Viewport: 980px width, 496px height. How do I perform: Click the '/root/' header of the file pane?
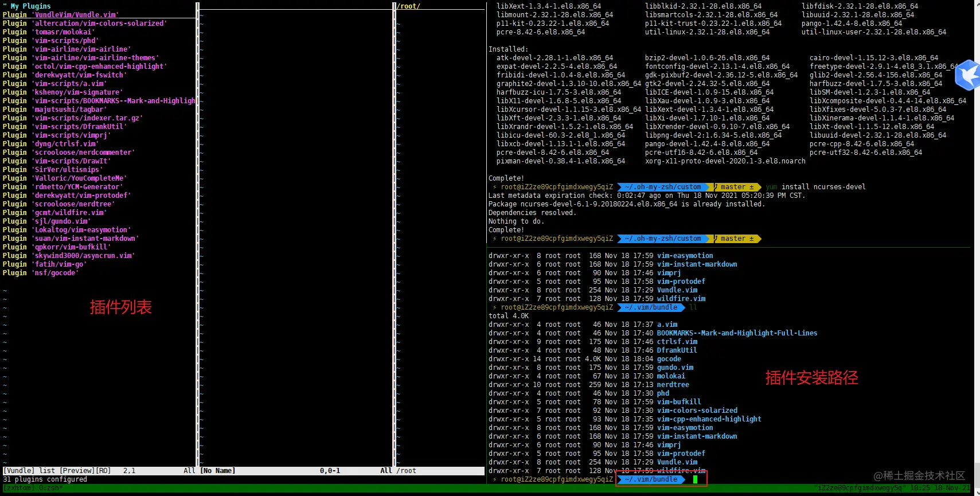pyautogui.click(x=409, y=6)
